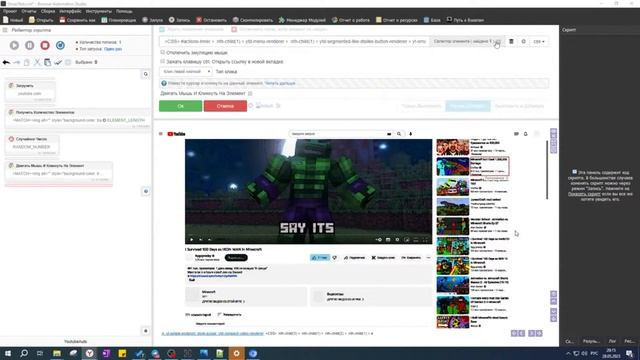Click the Play script button in script editor

click(14, 45)
